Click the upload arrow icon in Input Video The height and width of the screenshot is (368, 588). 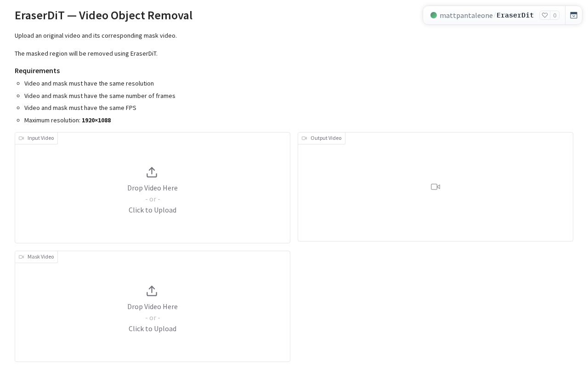point(152,172)
